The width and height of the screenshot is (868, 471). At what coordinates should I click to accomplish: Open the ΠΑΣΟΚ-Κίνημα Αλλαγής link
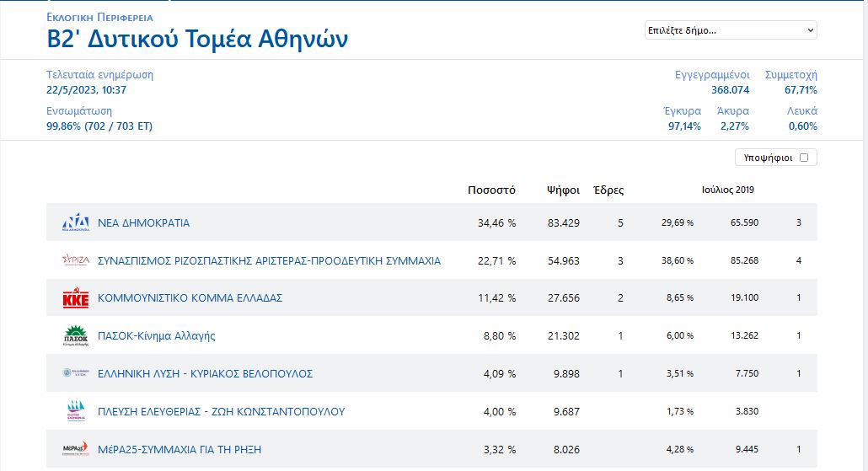157,336
